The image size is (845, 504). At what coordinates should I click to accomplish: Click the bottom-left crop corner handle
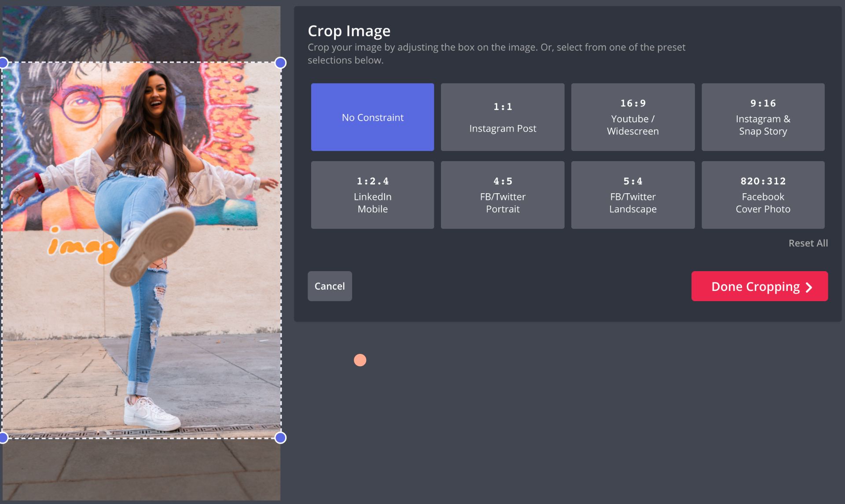[x=3, y=438]
